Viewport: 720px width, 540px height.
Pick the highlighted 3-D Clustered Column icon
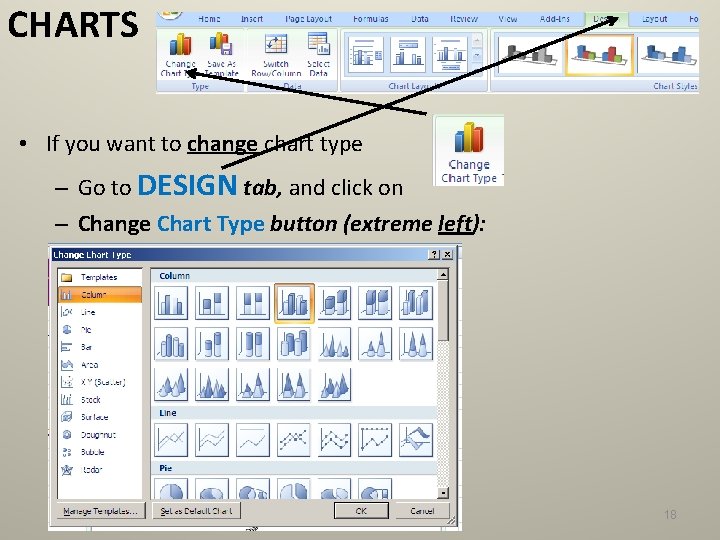(x=294, y=303)
